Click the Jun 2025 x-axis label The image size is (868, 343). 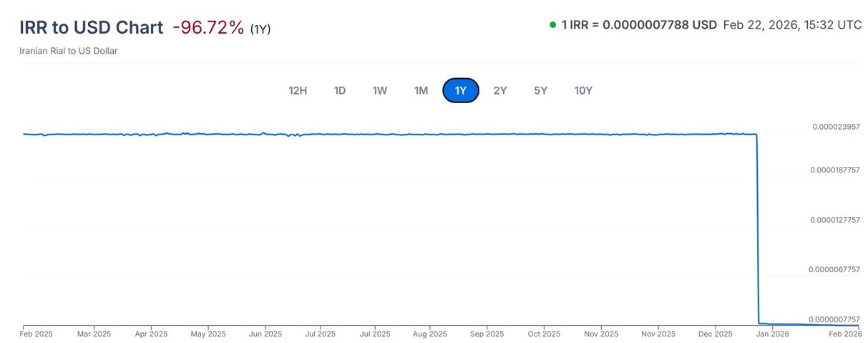(265, 334)
